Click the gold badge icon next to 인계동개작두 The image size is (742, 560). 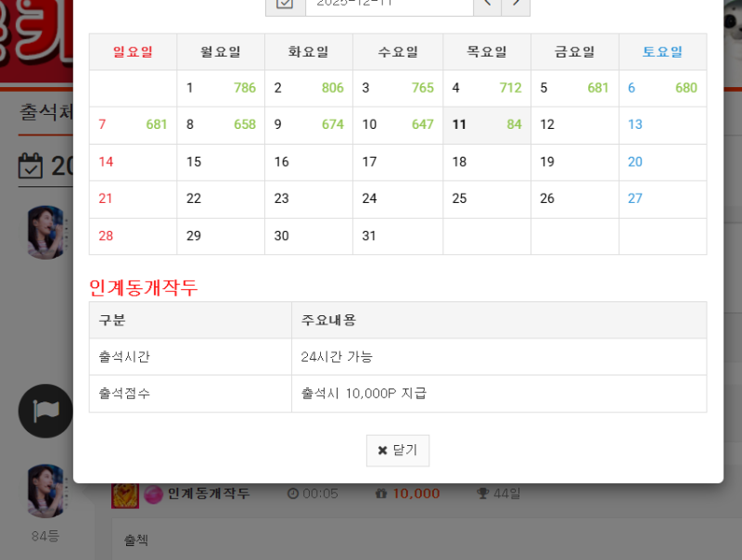[x=125, y=493]
